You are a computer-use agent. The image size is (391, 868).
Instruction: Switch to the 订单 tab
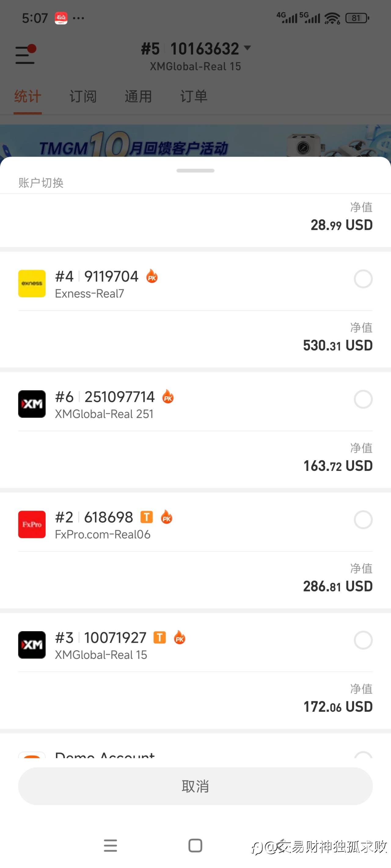click(x=194, y=97)
